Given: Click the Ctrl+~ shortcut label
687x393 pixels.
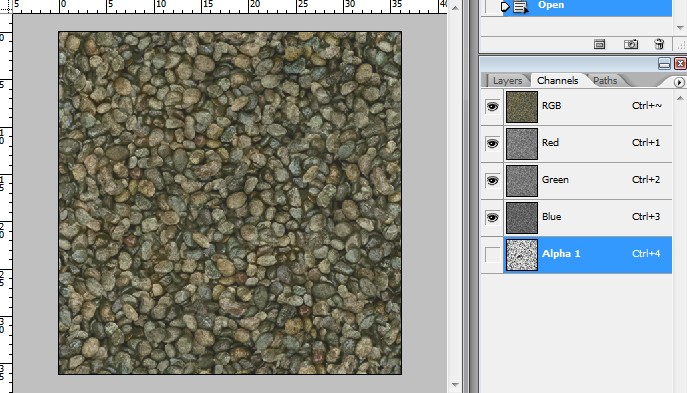Looking at the screenshot, I should 647,106.
